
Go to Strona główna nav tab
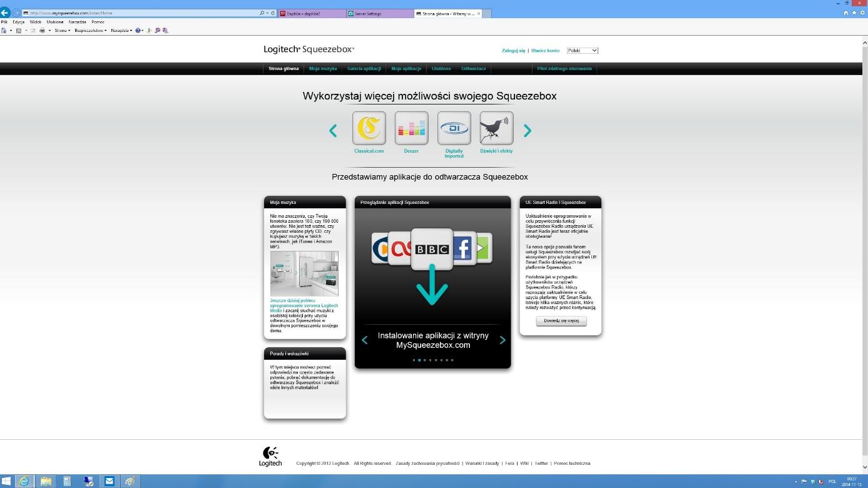pyautogui.click(x=283, y=69)
